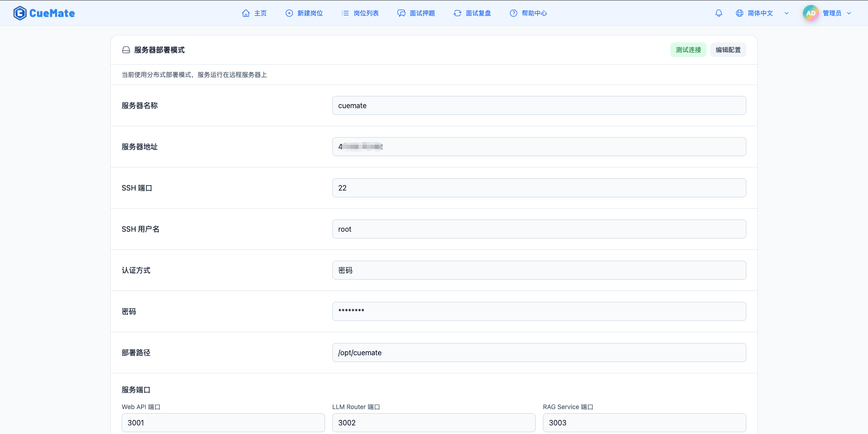Select the home icon in the navigation bar
Screen dimensions: 868x434
(x=245, y=13)
